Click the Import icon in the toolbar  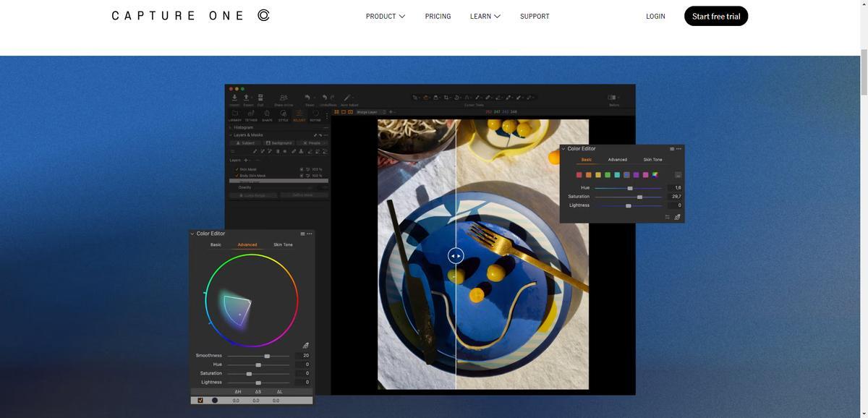pos(234,98)
